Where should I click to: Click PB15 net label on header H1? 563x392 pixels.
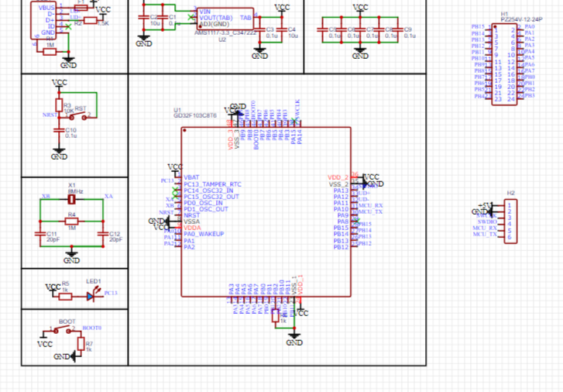(478, 26)
